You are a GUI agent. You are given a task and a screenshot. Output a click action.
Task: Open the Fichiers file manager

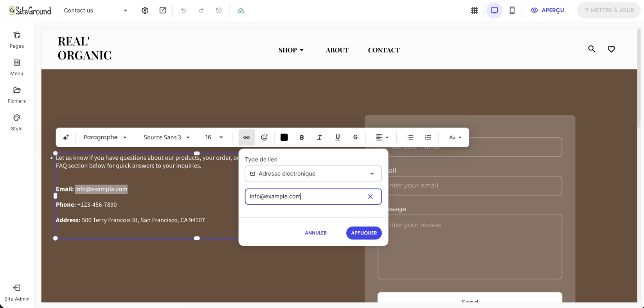point(17,95)
